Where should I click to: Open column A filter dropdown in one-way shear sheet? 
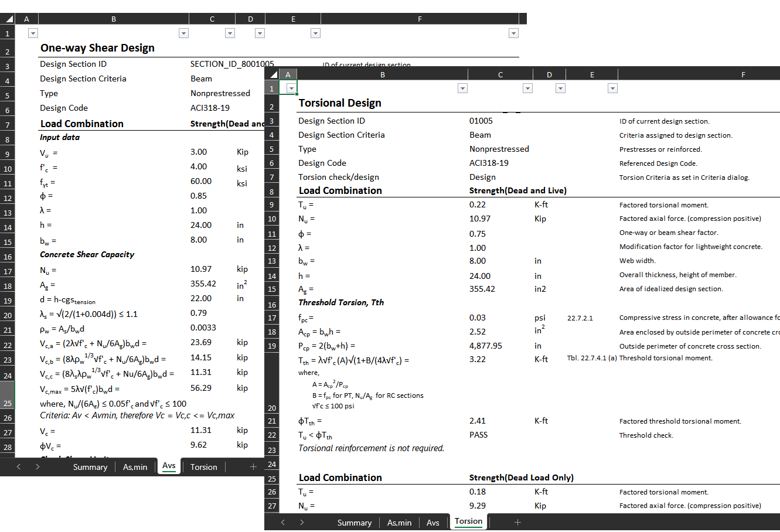click(x=33, y=33)
